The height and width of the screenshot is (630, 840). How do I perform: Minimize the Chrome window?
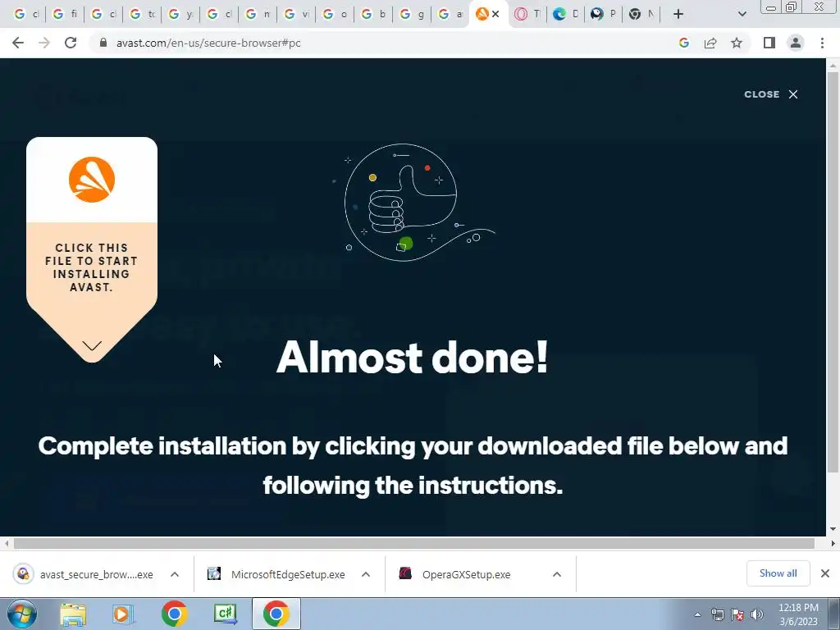pos(771,7)
